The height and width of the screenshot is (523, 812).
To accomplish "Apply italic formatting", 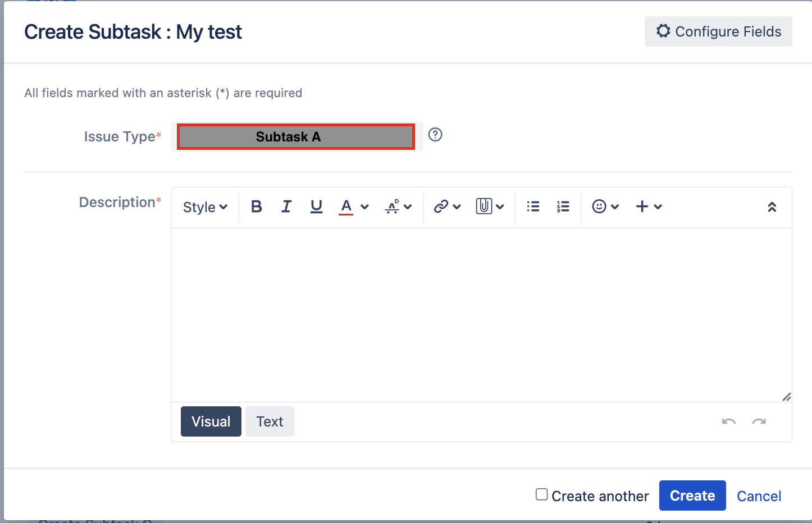I will point(286,207).
